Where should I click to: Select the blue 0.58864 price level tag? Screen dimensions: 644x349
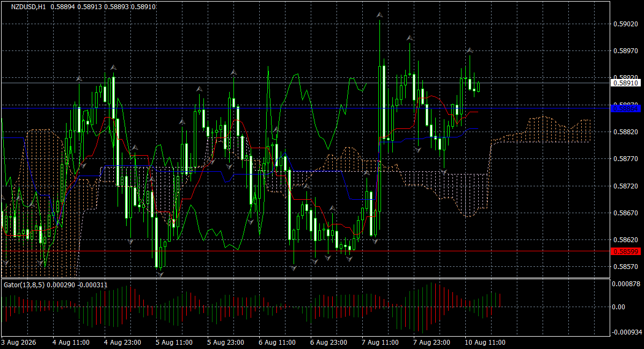(626, 108)
